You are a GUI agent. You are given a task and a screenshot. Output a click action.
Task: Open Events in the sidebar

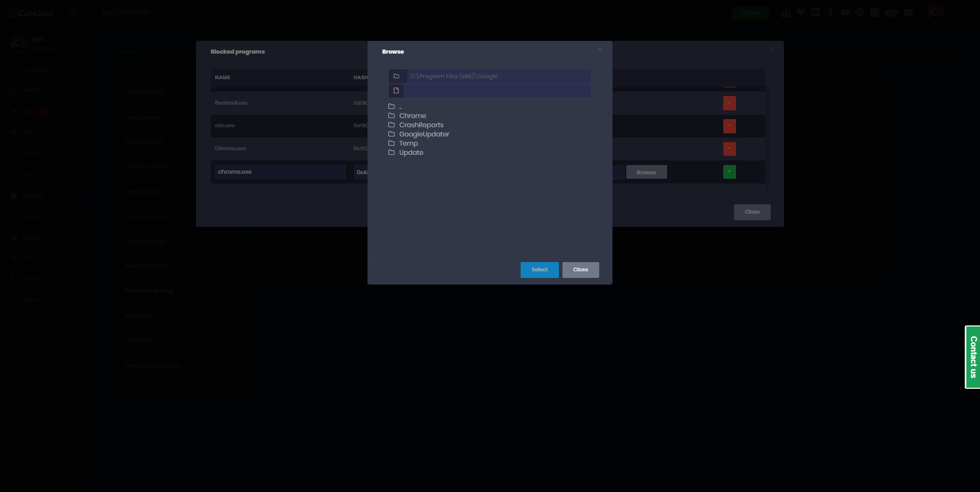(x=24, y=258)
